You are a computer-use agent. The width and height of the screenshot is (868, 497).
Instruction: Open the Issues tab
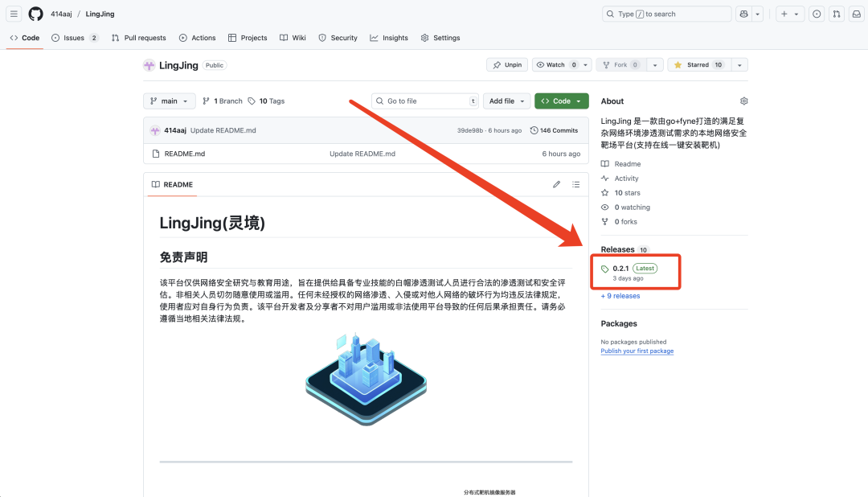tap(75, 38)
